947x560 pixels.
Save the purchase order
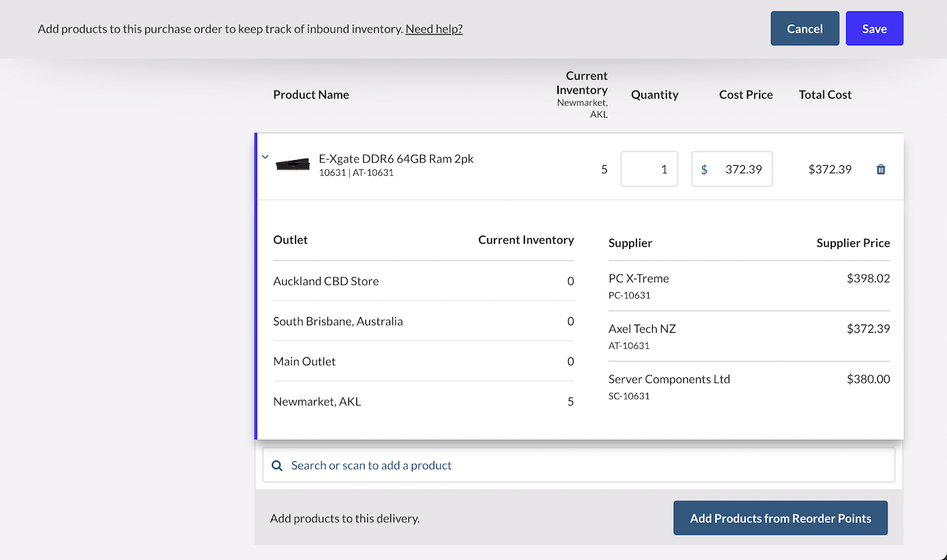874,28
